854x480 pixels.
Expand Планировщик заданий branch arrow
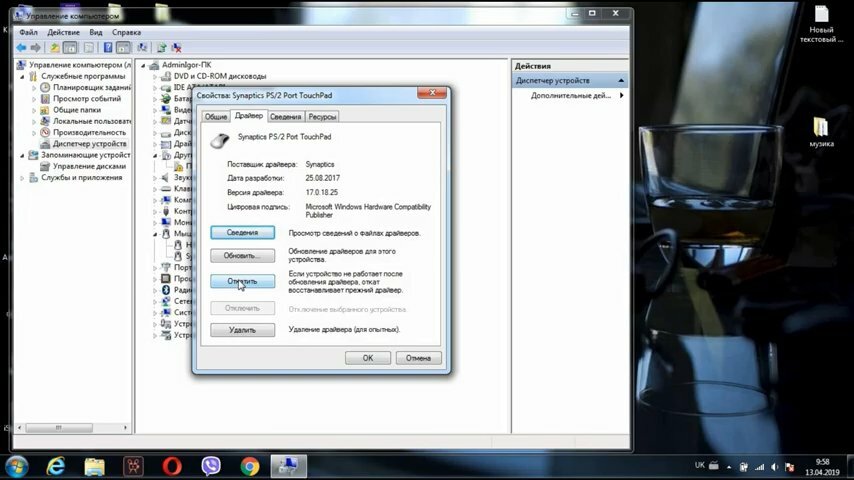[34, 87]
